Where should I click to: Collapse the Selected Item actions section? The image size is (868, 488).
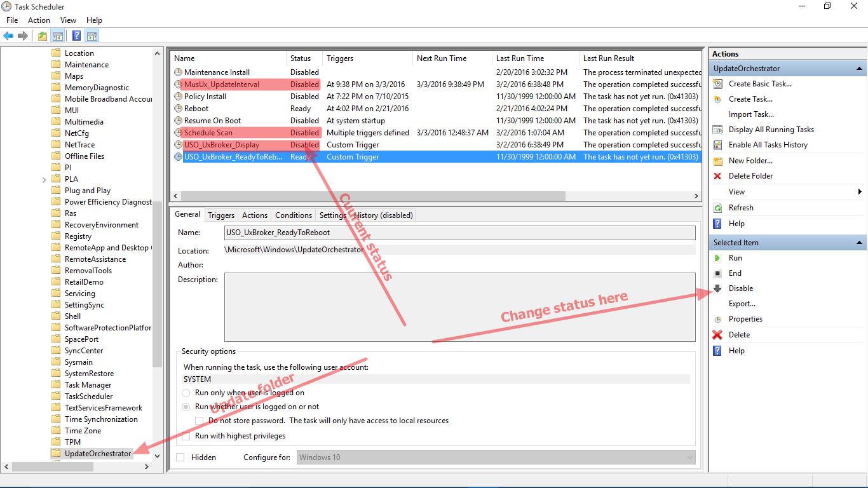pos(859,243)
